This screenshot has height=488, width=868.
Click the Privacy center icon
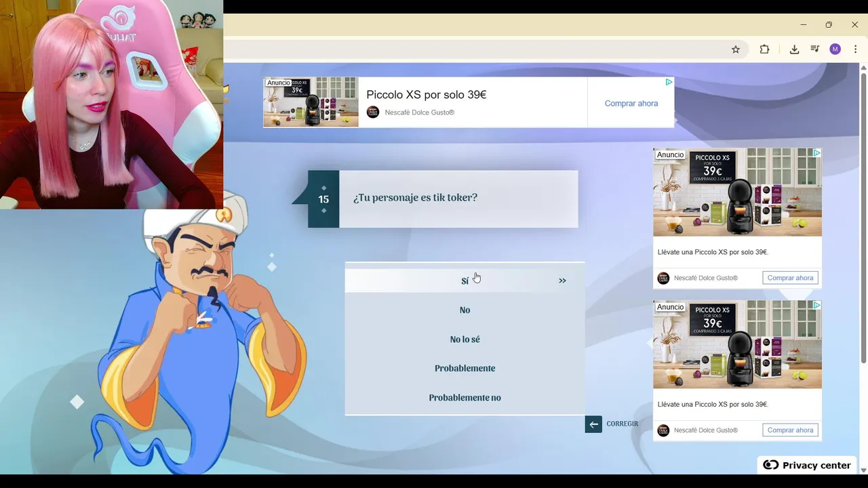pos(771,465)
